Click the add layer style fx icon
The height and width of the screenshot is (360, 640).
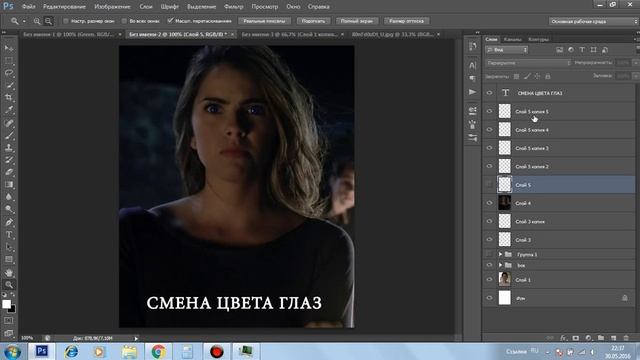point(563,338)
